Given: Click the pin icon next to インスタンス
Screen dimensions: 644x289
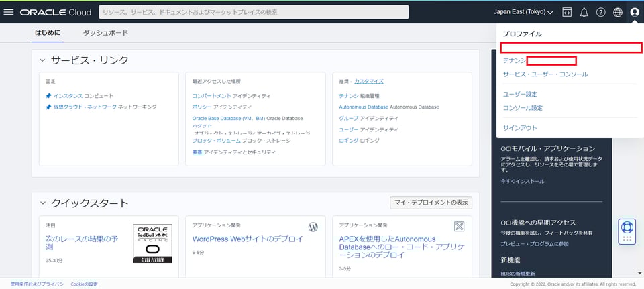Looking at the screenshot, I should 48,96.
